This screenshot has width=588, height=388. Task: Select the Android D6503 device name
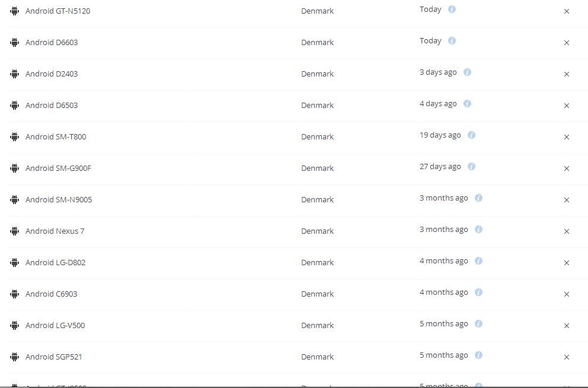[52, 106]
